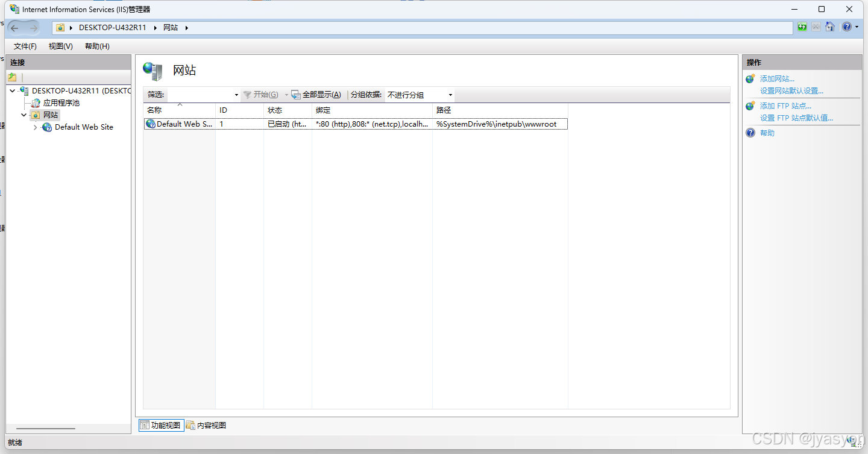Image resolution: width=868 pixels, height=454 pixels.
Task: Click 设置网站默认设置... link
Action: click(791, 91)
